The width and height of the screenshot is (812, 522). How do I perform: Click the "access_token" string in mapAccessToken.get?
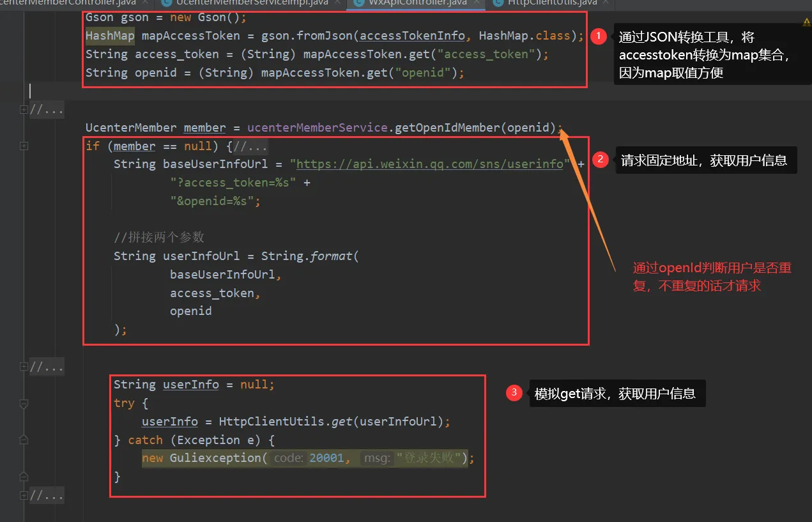pyautogui.click(x=486, y=54)
